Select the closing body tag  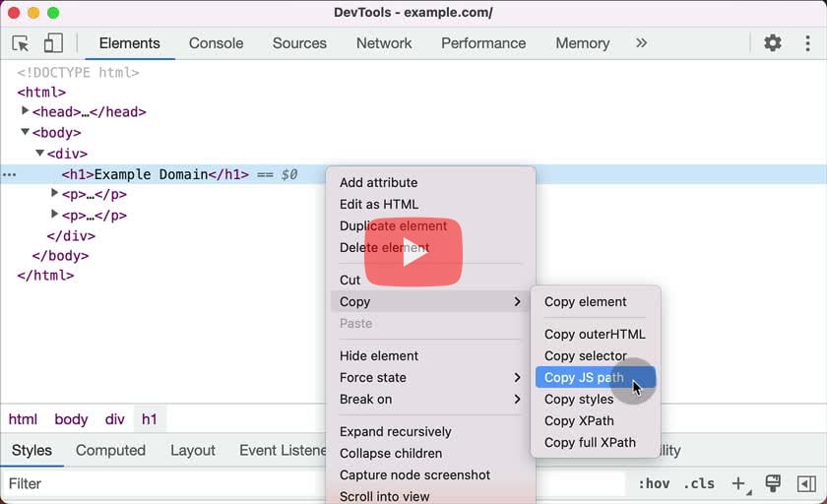[x=60, y=256]
